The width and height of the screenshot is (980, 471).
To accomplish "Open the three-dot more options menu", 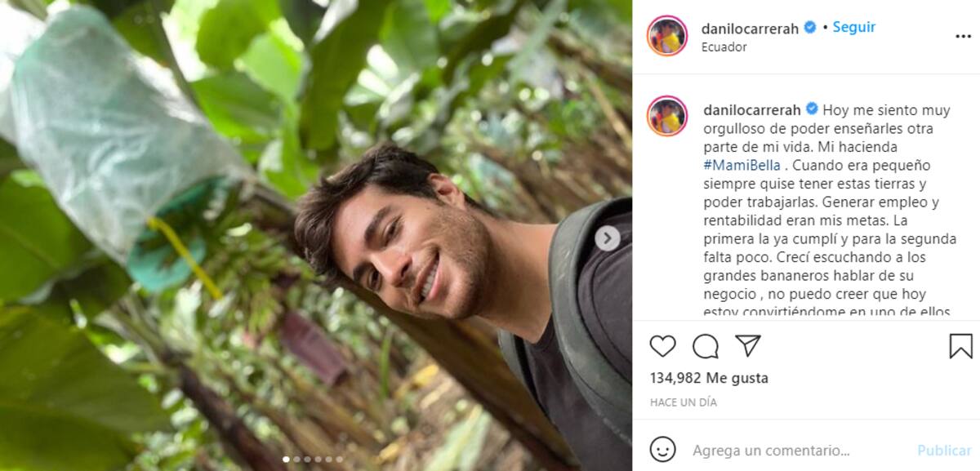I will (x=963, y=37).
